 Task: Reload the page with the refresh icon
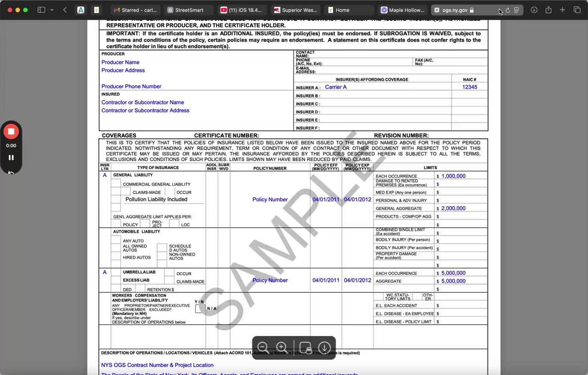click(x=508, y=10)
